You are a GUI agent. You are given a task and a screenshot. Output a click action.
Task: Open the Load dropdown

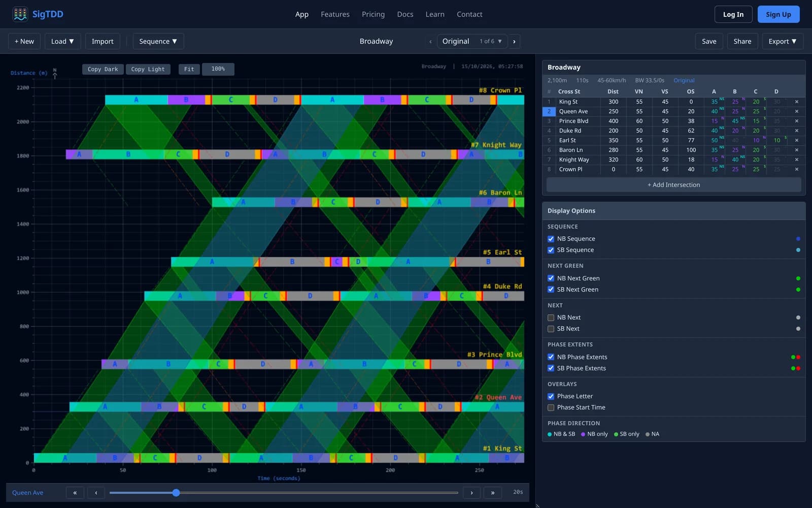(x=62, y=41)
